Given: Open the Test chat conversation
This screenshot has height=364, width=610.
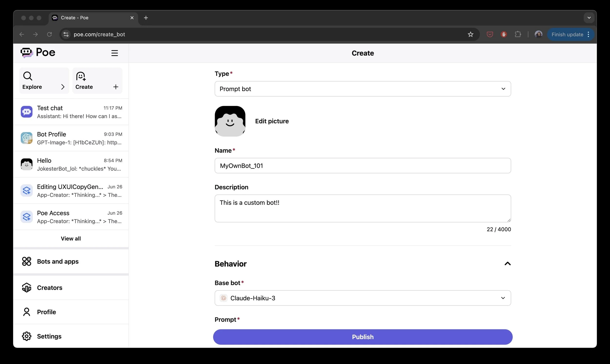Looking at the screenshot, I should pos(71,112).
